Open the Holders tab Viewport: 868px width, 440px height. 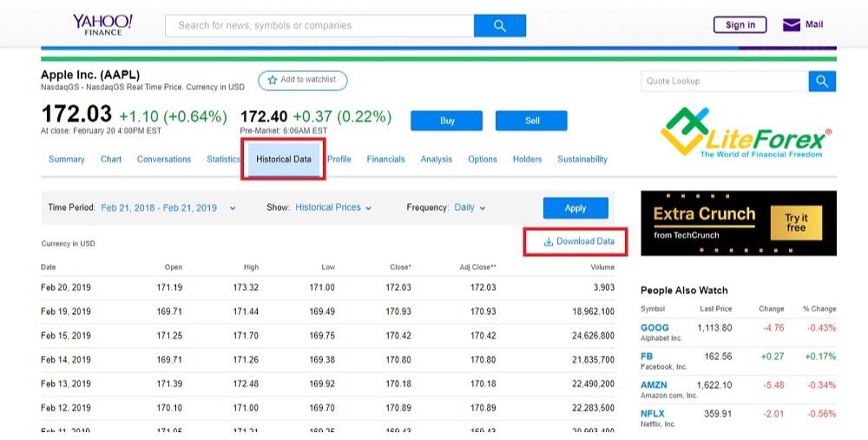(x=527, y=160)
